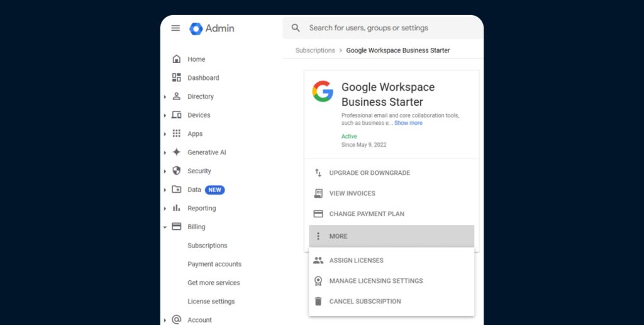Click the upgrade or downgrade arrows icon
Screen dimensions: 644x325
[x=318, y=173]
